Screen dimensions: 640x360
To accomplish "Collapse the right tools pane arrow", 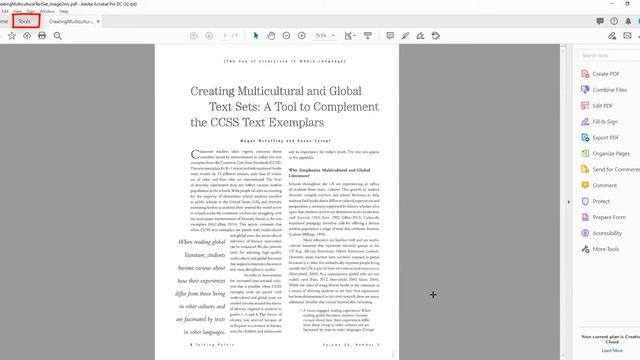I will coord(569,202).
